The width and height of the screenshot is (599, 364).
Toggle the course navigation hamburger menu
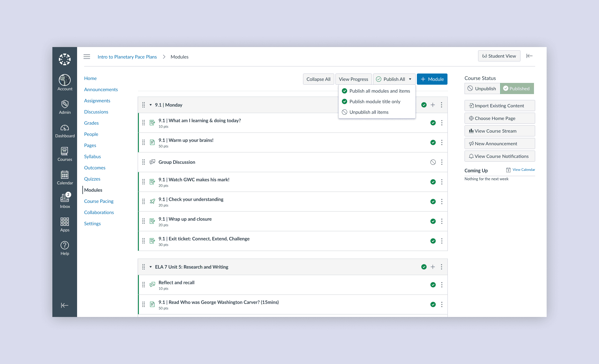pos(87,57)
